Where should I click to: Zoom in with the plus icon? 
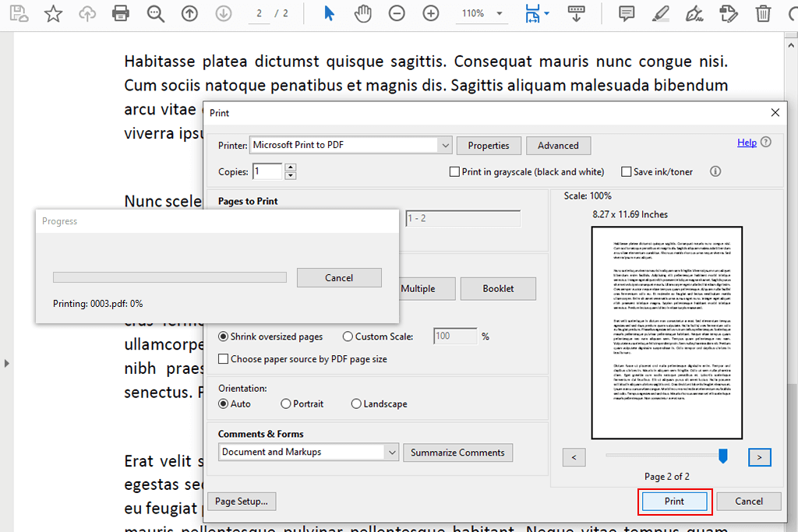pyautogui.click(x=430, y=13)
